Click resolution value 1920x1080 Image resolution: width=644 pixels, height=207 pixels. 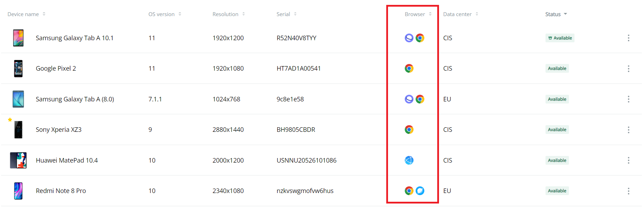(x=228, y=69)
